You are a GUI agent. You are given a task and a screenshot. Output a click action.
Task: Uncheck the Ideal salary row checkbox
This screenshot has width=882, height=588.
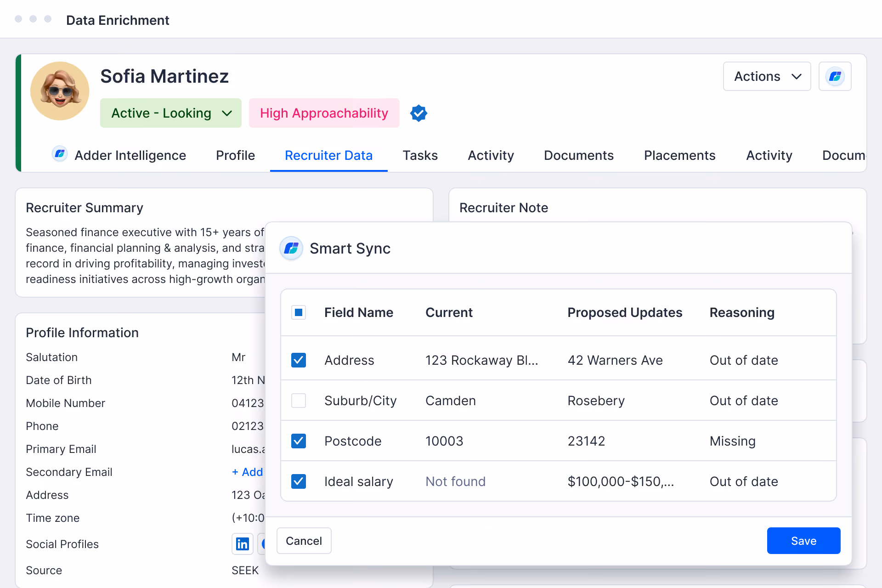tap(299, 481)
